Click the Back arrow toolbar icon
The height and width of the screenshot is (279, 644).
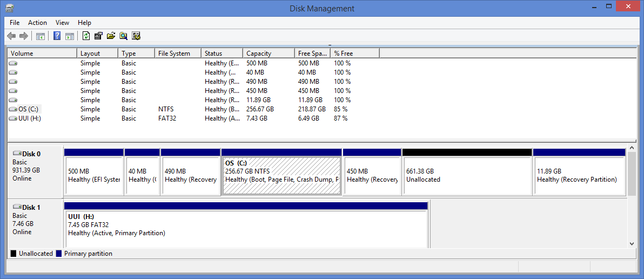point(11,36)
